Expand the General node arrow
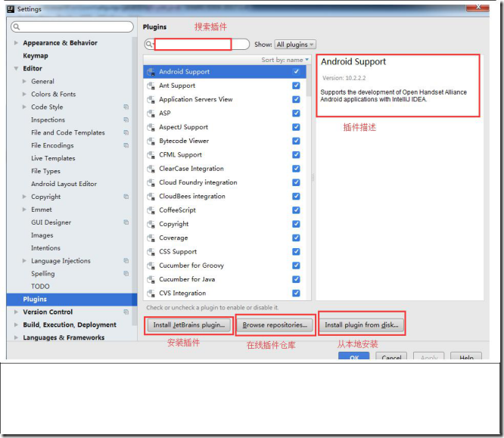This screenshot has height=438, width=504. click(24, 81)
